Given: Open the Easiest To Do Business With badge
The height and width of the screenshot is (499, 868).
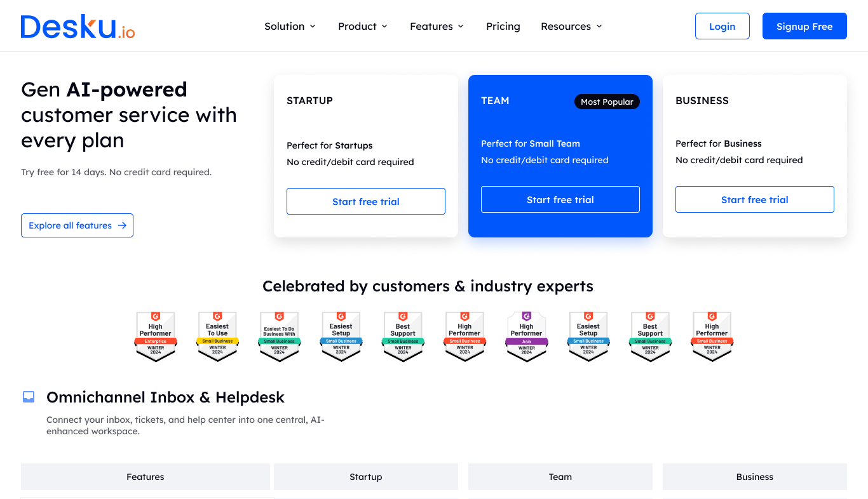Looking at the screenshot, I should tap(280, 336).
